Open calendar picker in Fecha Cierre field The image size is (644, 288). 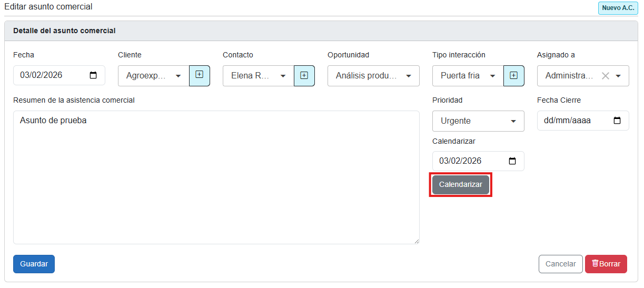(617, 121)
